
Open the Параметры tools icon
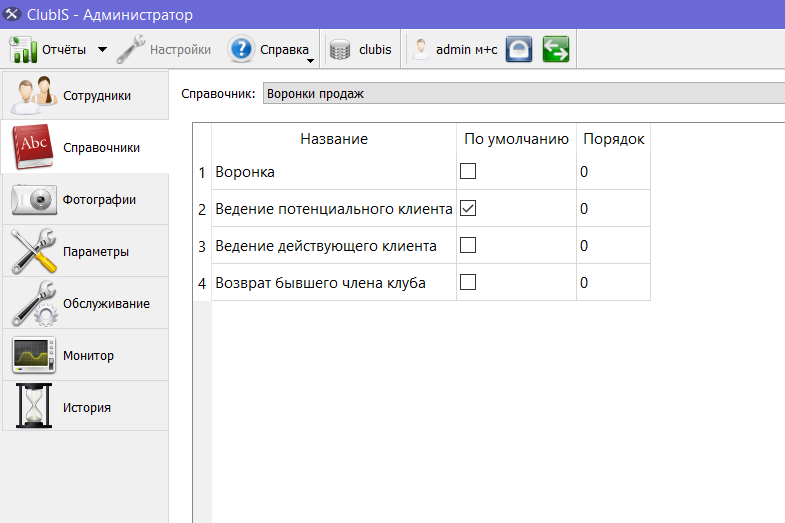[34, 251]
